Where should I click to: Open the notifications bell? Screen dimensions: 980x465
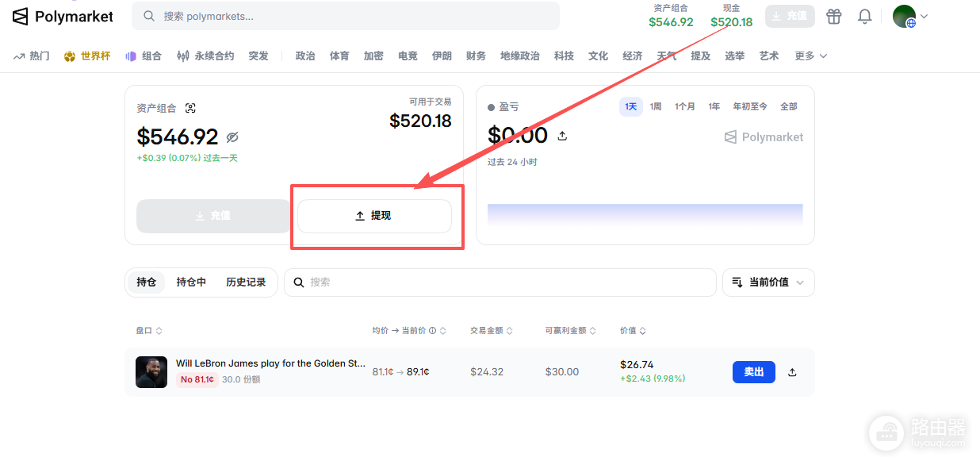pos(865,16)
